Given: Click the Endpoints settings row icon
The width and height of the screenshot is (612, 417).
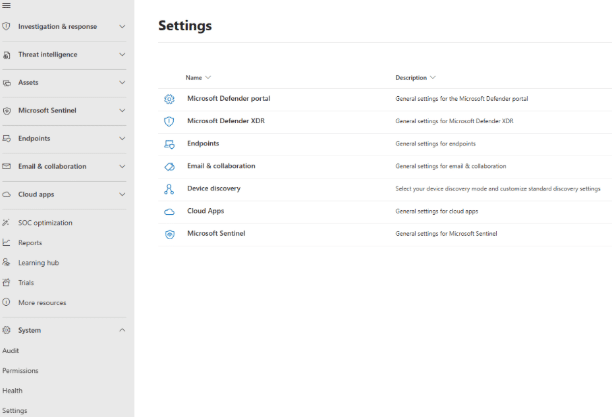Looking at the screenshot, I should [169, 144].
